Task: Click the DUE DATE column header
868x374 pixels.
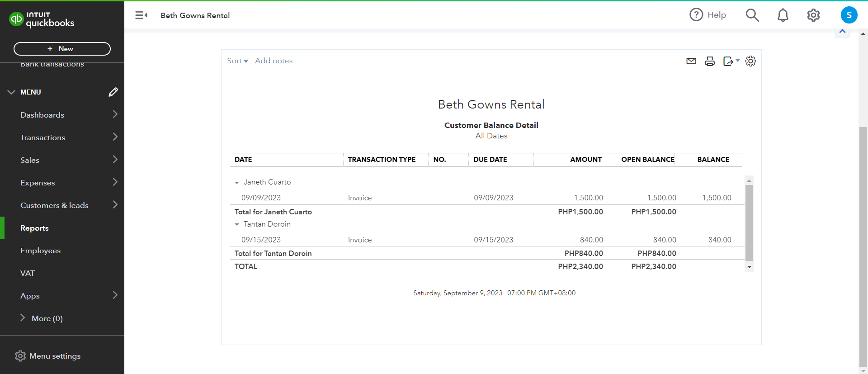Action: pos(490,159)
